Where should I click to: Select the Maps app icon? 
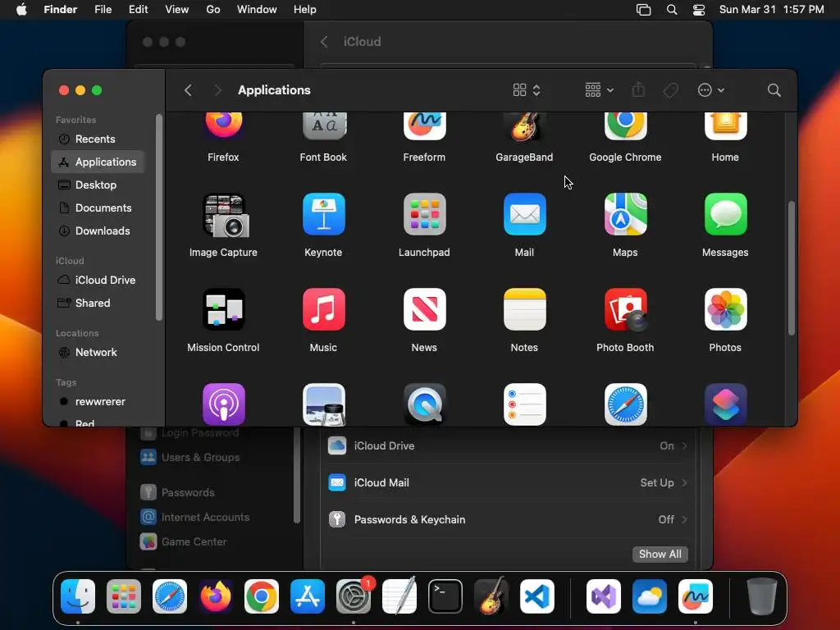[625, 214]
